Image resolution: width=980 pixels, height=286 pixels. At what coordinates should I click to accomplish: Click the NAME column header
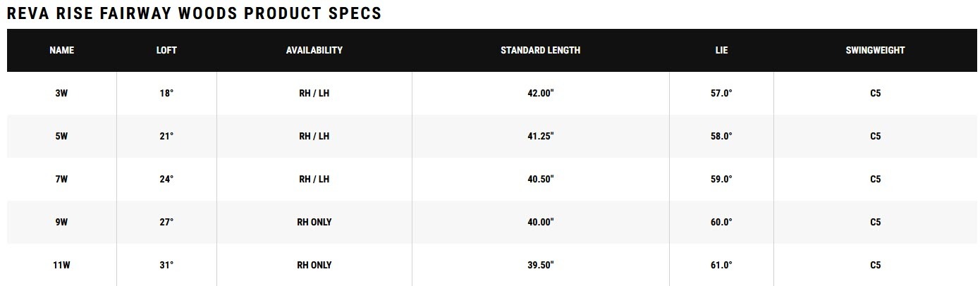pyautogui.click(x=61, y=51)
